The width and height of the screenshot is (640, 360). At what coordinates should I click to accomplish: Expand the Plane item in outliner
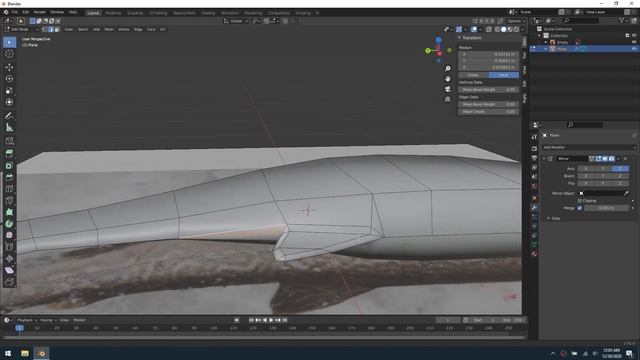pyautogui.click(x=546, y=49)
